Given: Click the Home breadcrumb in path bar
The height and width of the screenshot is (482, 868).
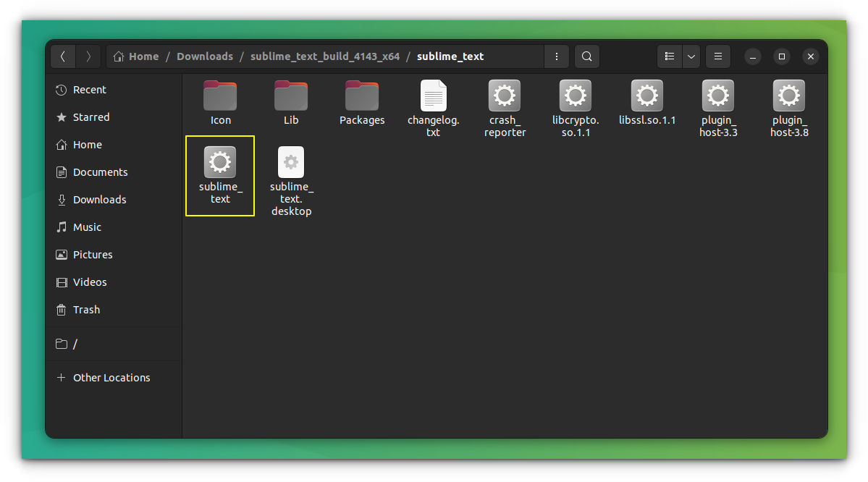Looking at the screenshot, I should click(136, 56).
